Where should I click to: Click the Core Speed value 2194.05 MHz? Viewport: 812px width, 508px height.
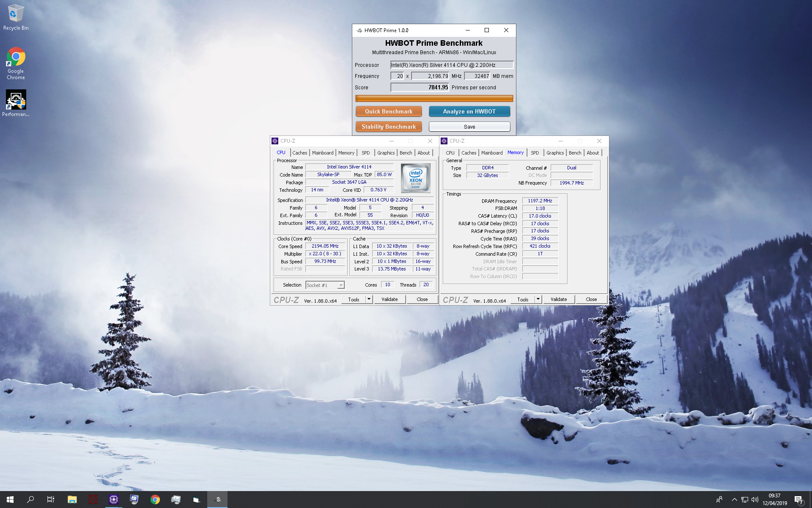coord(325,246)
